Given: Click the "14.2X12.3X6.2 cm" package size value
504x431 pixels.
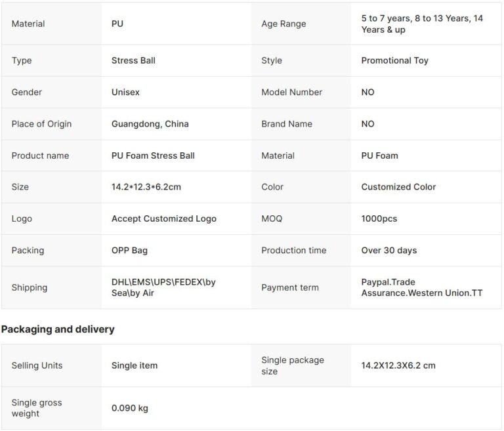Looking at the screenshot, I should coord(398,365).
